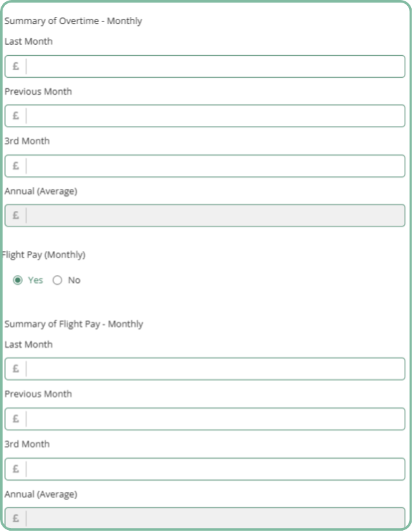413x532 pixels.
Task: Click the Flight Pay Previous Month field
Action: pyautogui.click(x=205, y=419)
